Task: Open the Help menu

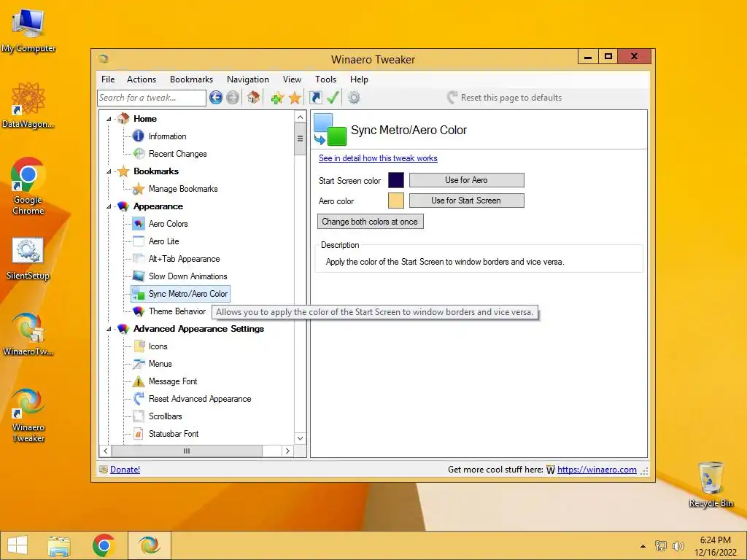Action: pos(359,79)
